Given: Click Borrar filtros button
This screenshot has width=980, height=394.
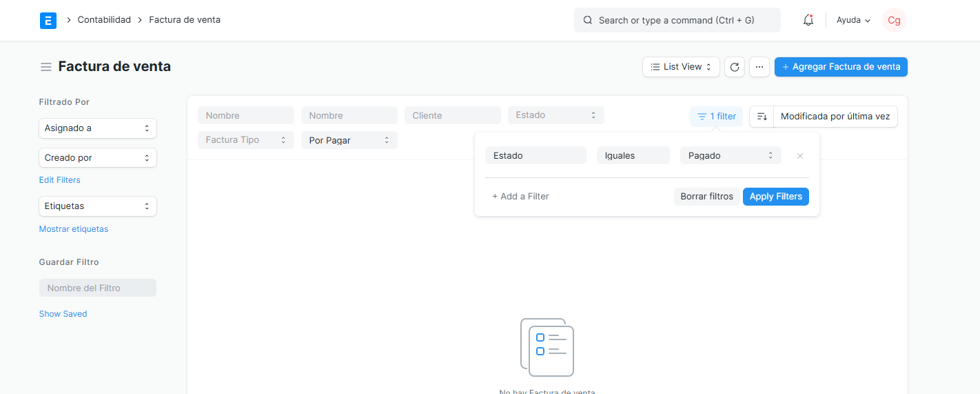Looking at the screenshot, I should tap(706, 197).
